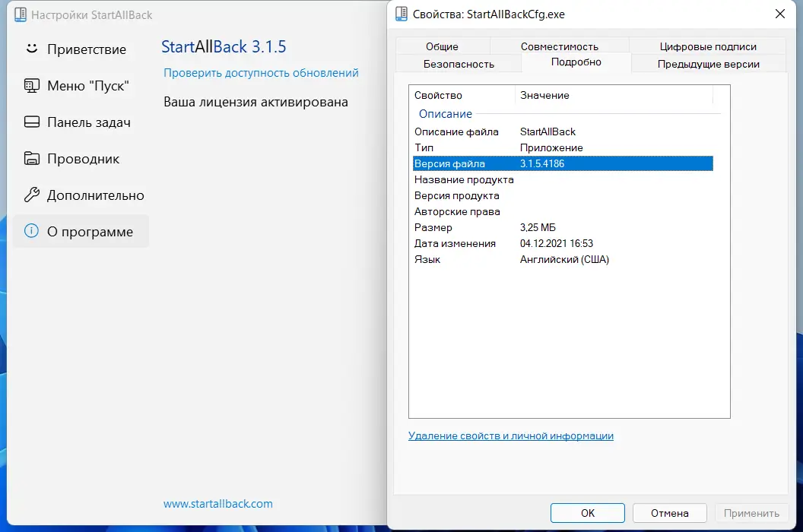Click Удаление свойств и личной информации link

point(510,435)
